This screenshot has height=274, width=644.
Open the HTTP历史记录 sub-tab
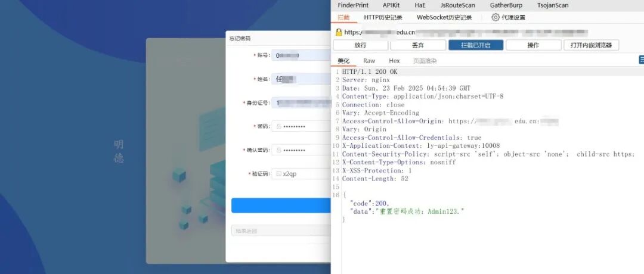[x=383, y=17]
